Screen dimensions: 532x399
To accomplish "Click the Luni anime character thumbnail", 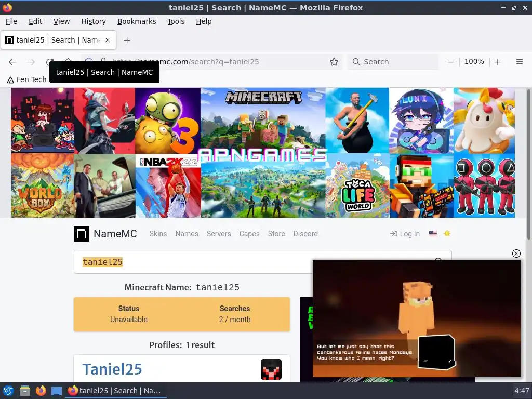I will 421,121.
